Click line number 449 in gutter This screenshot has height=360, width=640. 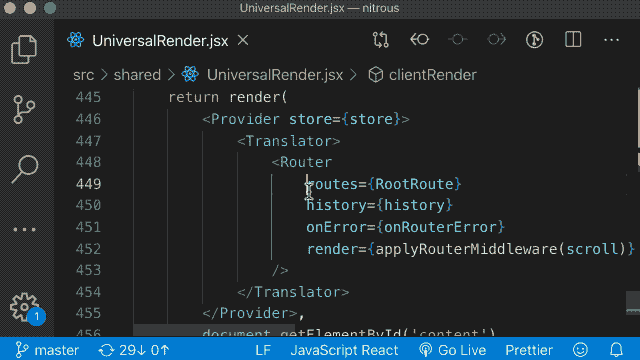pos(88,184)
